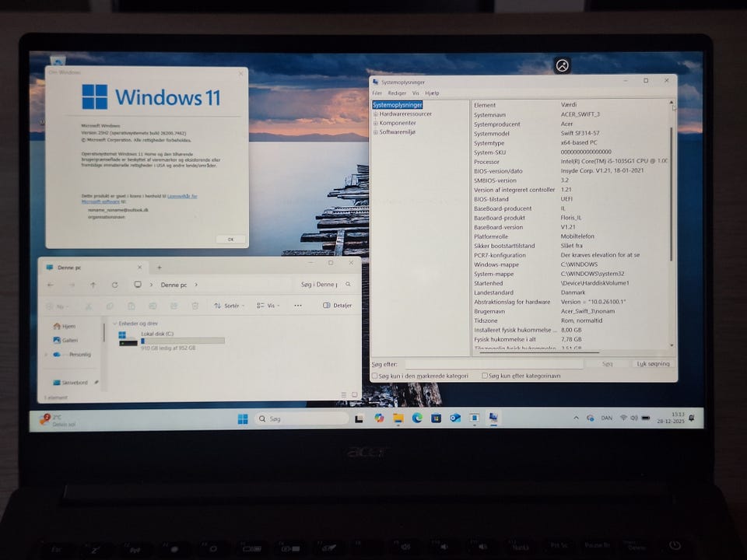Image resolution: width=747 pixels, height=560 pixels.
Task: Open the weather widget on the taskbar
Action: [x=58, y=420]
